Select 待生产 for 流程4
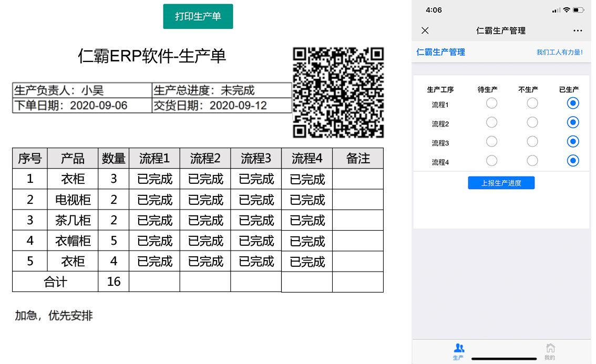 click(x=491, y=161)
